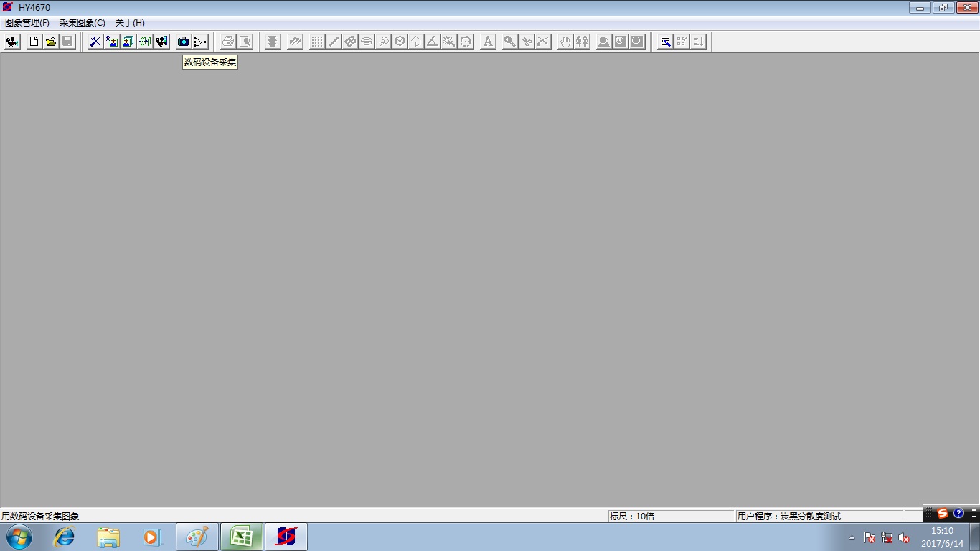Select the green calibration bars icon

coord(145,42)
